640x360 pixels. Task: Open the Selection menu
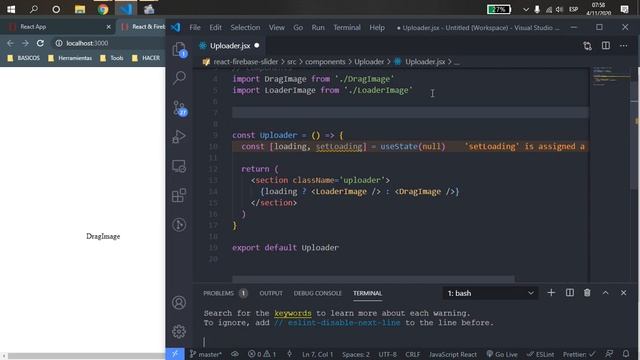pos(245,27)
